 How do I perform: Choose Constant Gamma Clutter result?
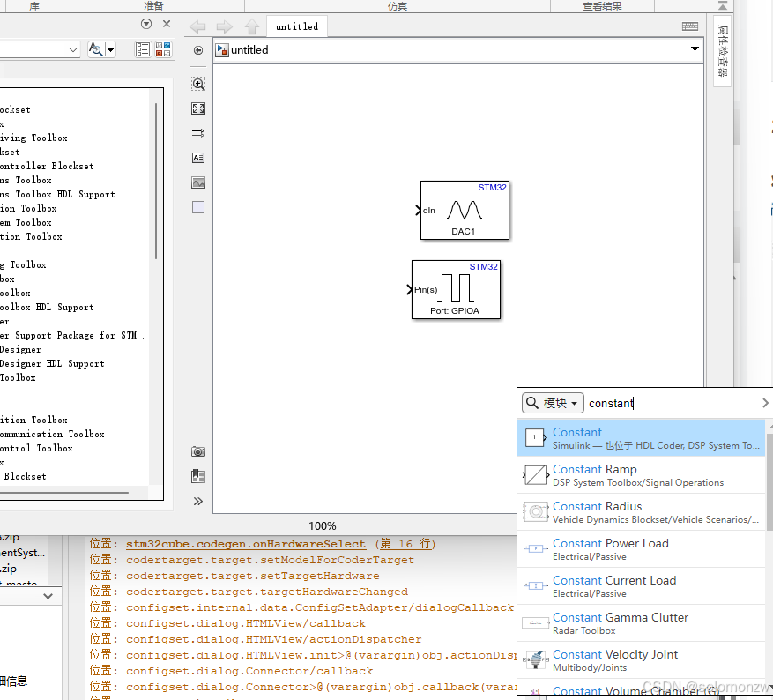click(642, 622)
